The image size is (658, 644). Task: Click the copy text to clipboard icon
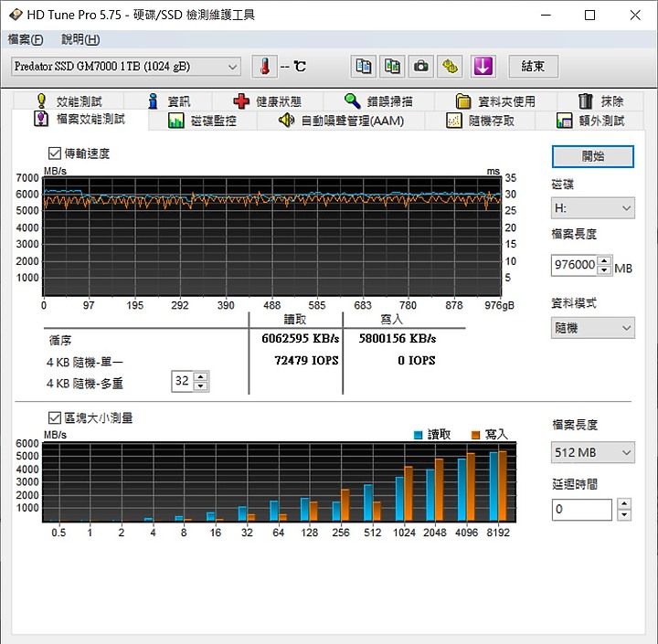tap(363, 67)
